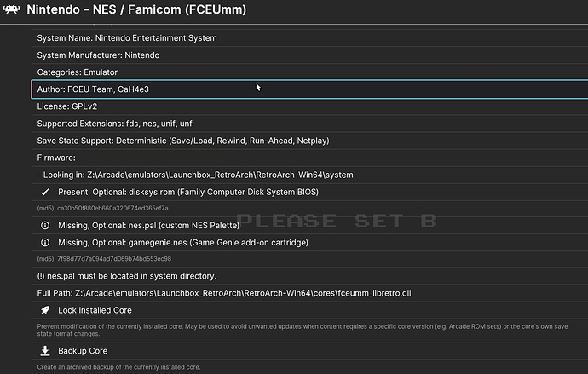Screen dimensions: 588x374
Task: Click the download icon for Backup Core
Action: tap(45, 351)
